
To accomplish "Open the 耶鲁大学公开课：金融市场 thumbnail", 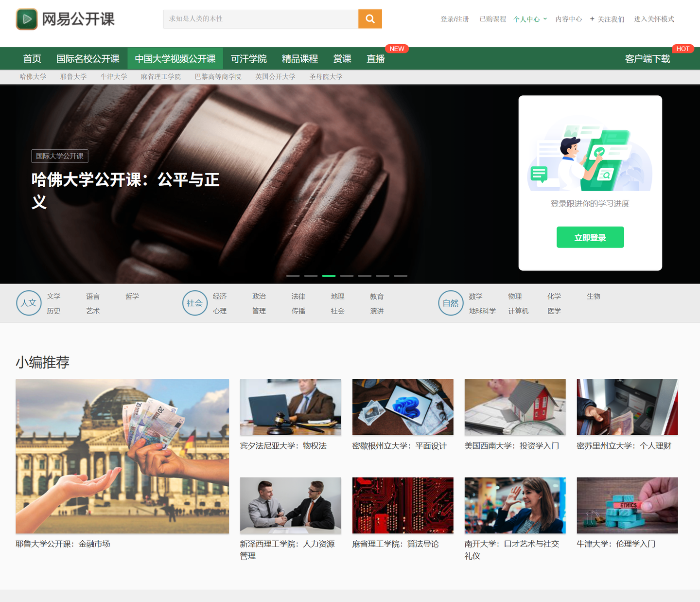I will tap(122, 456).
